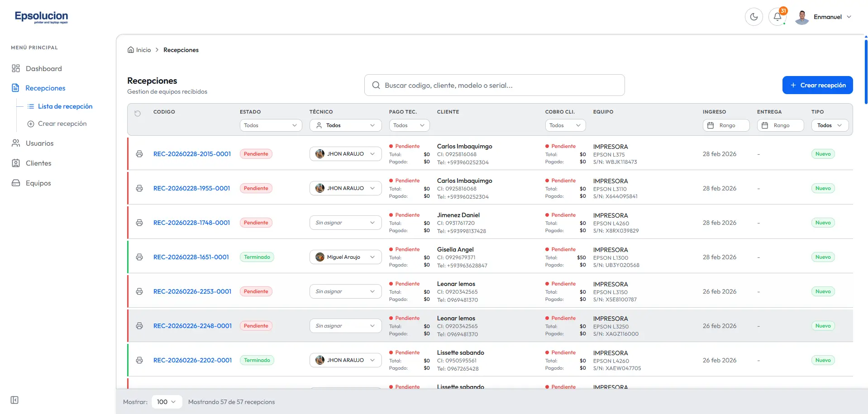Viewport: 868px width, 414px height.
Task: Open the ESTADO filter dropdown
Action: click(270, 125)
